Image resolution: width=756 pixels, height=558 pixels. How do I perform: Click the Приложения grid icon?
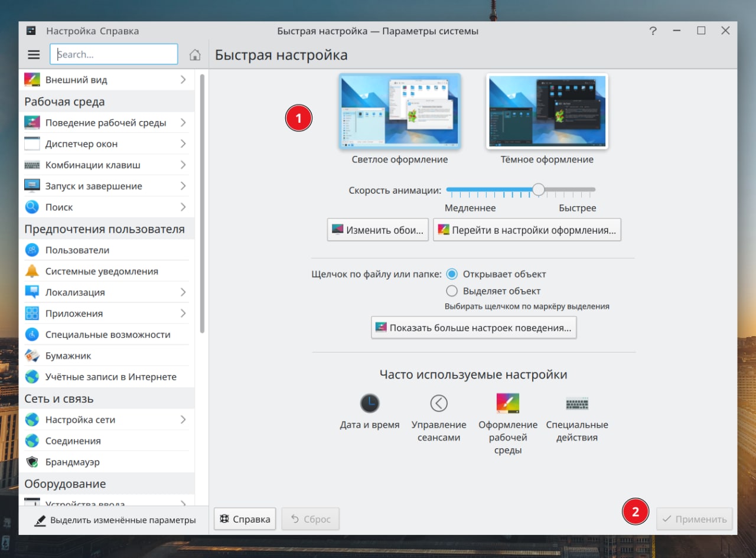coord(32,314)
